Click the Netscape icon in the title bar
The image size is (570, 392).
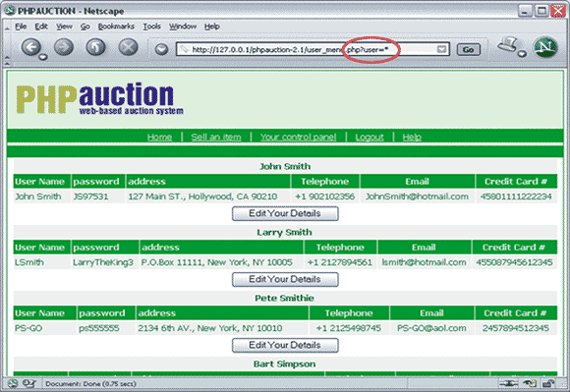[10, 11]
